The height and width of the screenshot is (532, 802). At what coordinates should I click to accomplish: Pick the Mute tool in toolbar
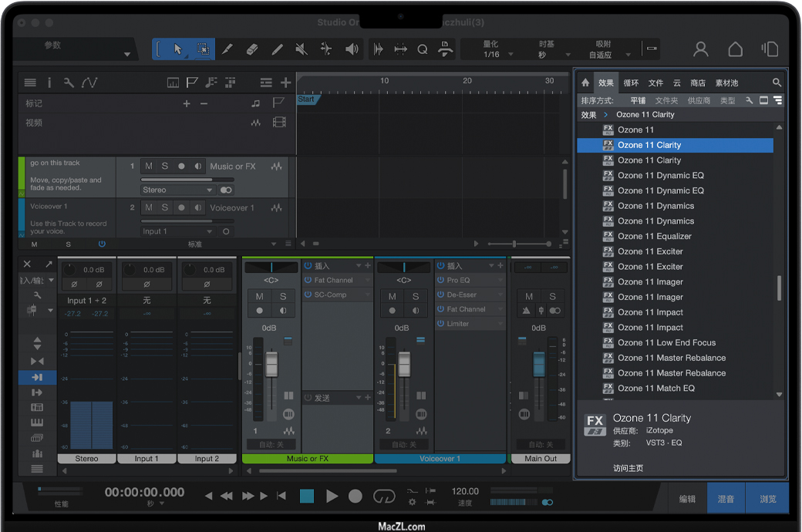pos(302,49)
